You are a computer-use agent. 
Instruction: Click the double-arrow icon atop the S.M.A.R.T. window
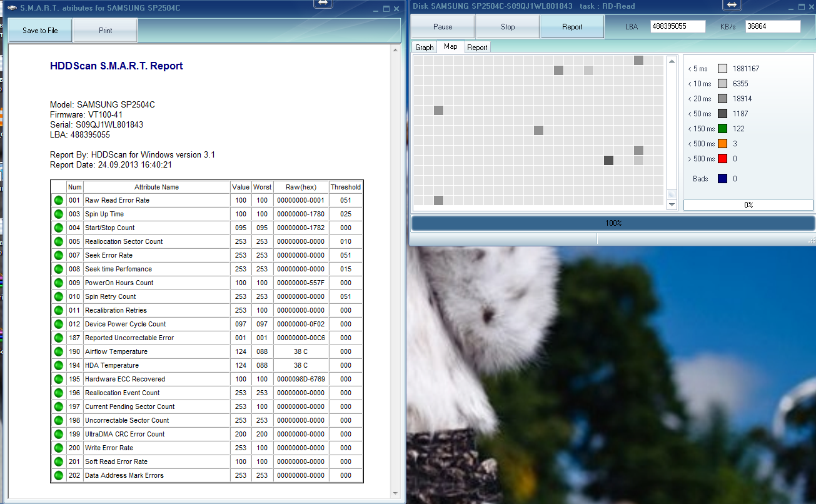323,4
